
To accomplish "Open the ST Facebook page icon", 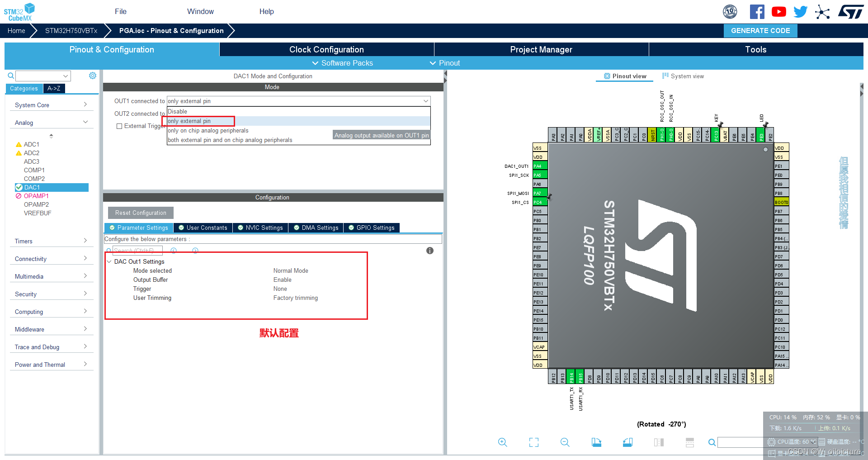I will (x=757, y=12).
